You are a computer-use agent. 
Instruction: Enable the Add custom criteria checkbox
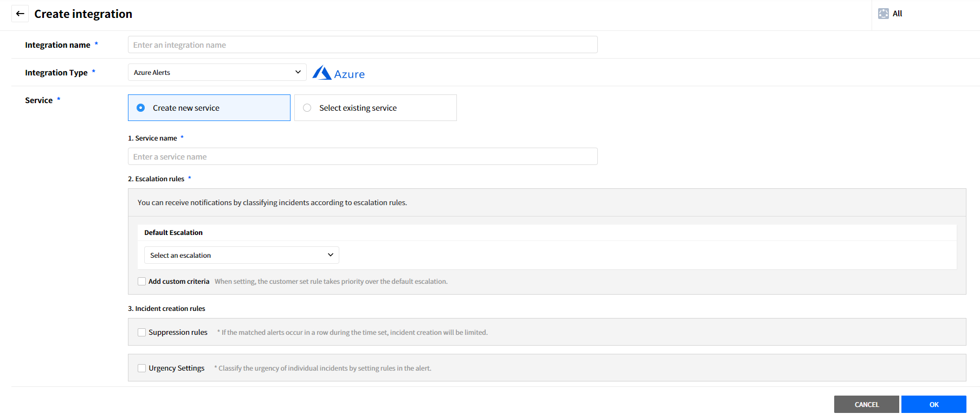click(x=142, y=282)
